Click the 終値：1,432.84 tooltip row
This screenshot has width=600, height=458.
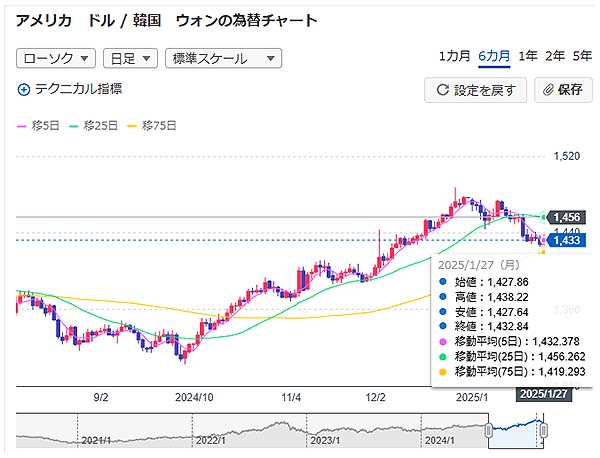pyautogui.click(x=484, y=327)
